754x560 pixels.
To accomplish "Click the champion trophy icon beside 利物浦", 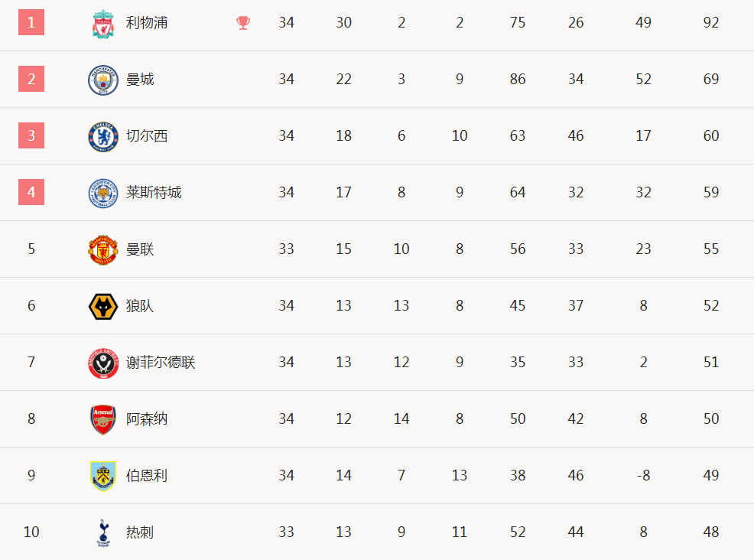I will [243, 23].
